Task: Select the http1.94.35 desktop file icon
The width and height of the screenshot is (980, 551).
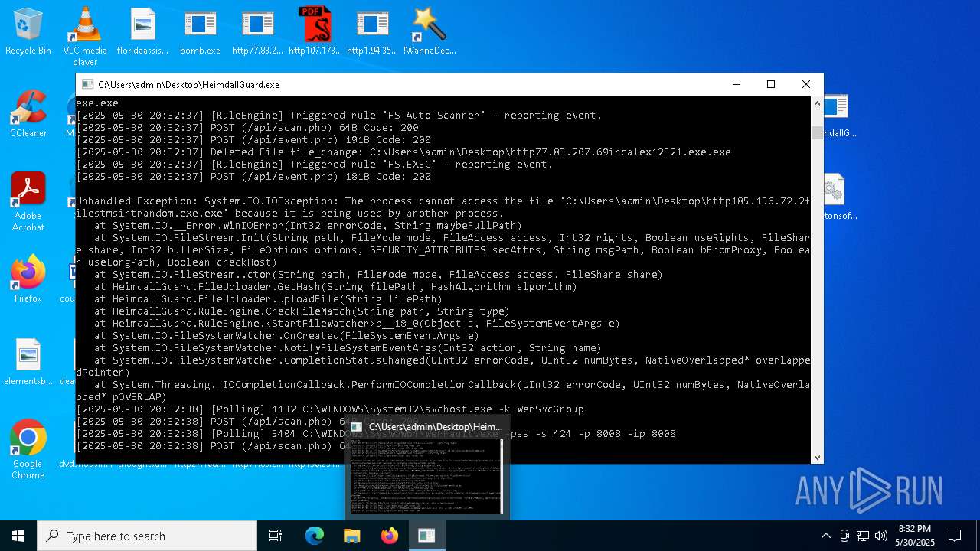Action: [372, 31]
